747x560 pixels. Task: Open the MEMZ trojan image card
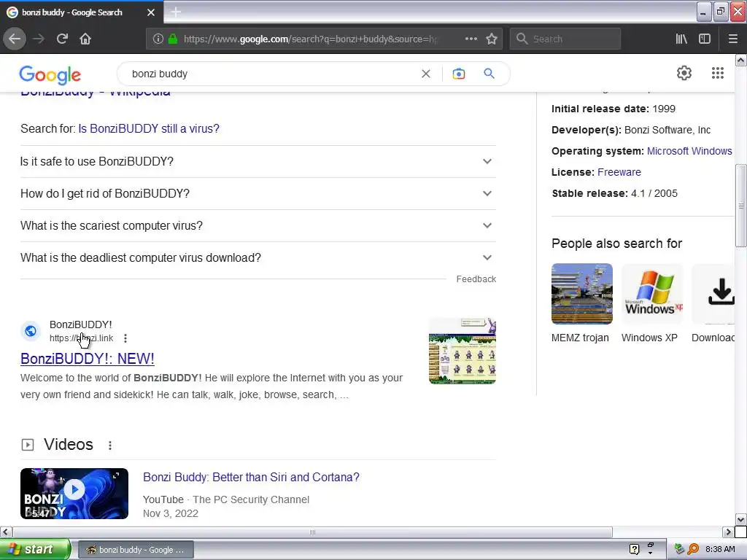[581, 294]
